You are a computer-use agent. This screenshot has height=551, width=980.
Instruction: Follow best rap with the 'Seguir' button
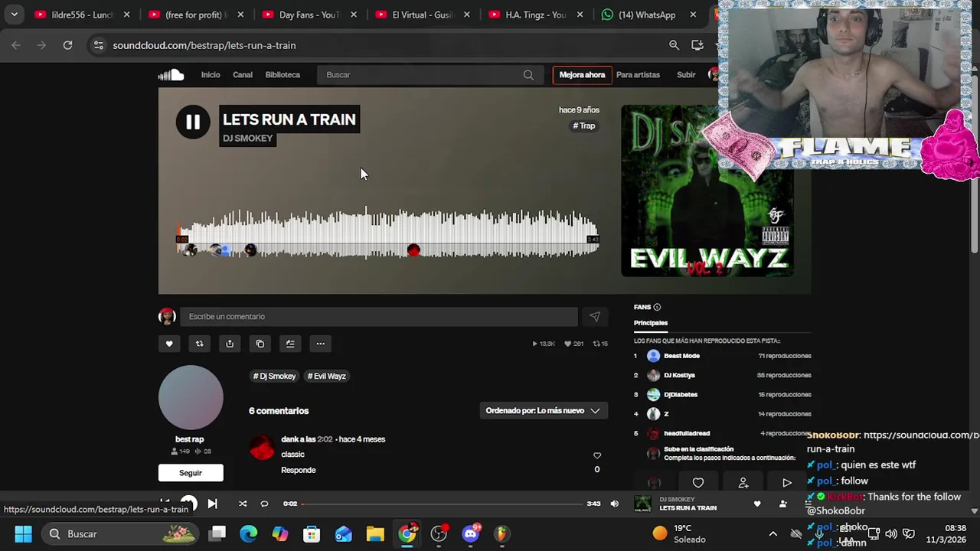[191, 473]
